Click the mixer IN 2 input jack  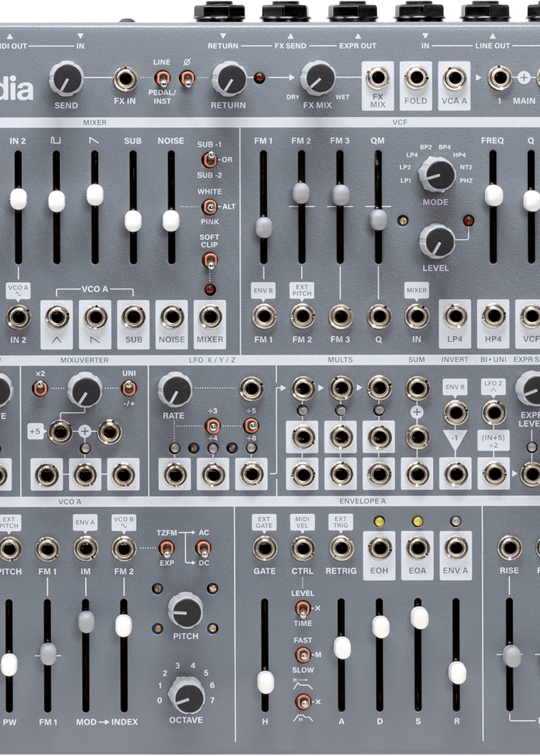[18, 317]
